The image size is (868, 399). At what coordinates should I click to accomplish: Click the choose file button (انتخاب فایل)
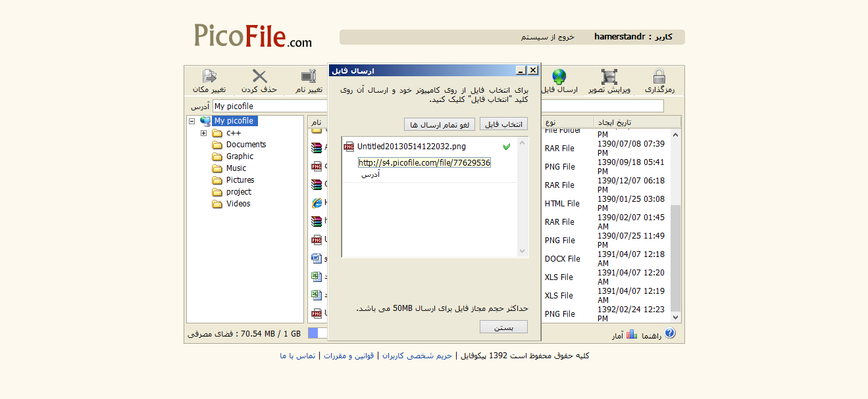504,124
